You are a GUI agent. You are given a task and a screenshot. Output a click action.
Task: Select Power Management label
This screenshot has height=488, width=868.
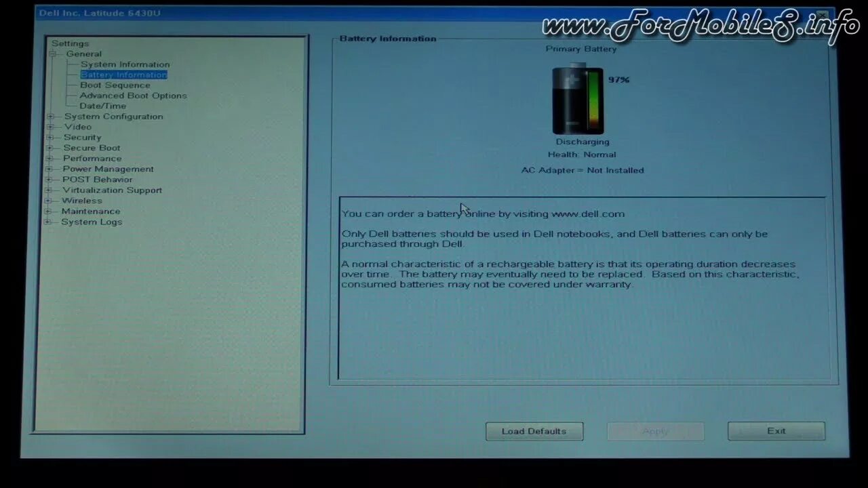(108, 169)
